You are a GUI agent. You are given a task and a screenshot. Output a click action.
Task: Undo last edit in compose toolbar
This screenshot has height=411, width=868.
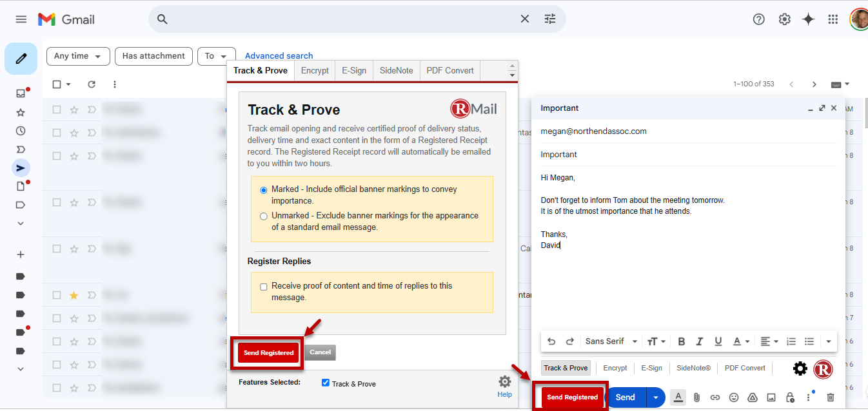[x=551, y=341]
